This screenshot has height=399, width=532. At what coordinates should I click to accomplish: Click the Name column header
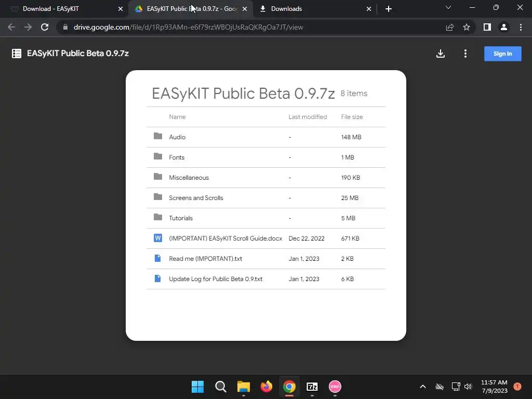click(x=178, y=117)
